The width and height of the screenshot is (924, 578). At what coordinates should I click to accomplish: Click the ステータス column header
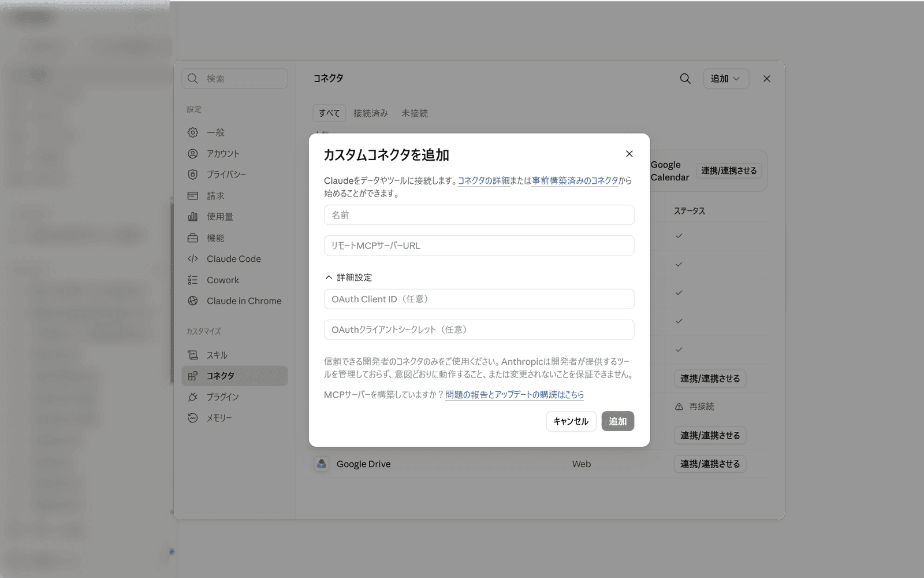pos(690,211)
